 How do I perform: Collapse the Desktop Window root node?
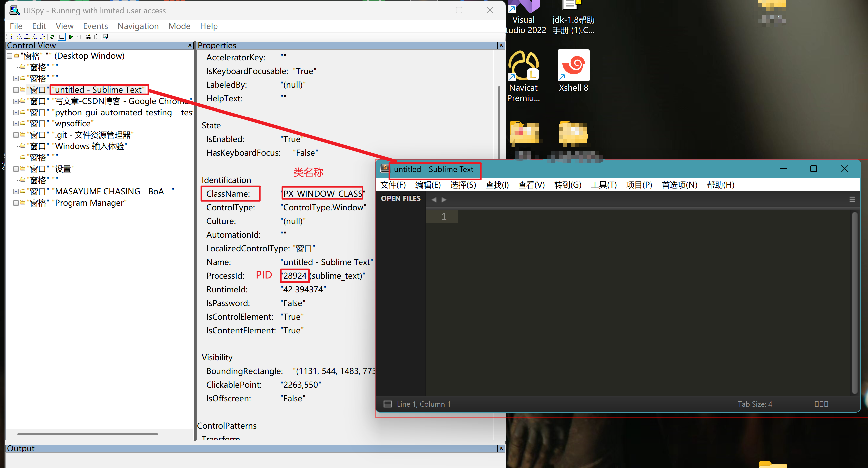(10, 56)
